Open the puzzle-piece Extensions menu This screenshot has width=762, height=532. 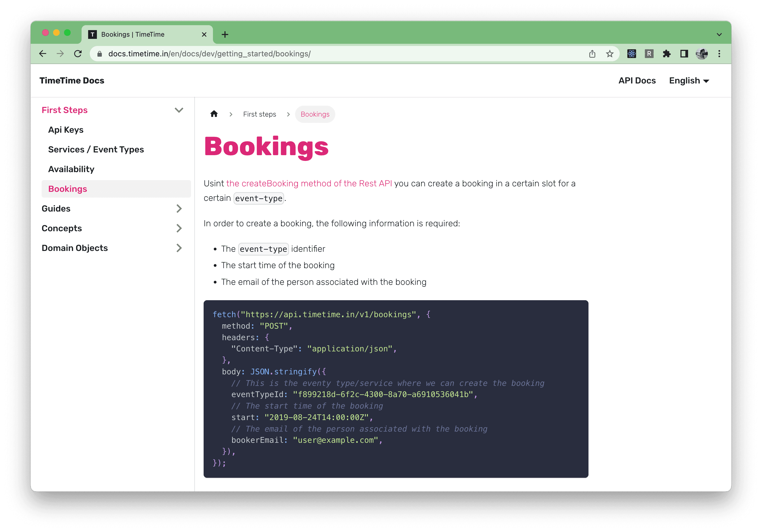(x=666, y=54)
